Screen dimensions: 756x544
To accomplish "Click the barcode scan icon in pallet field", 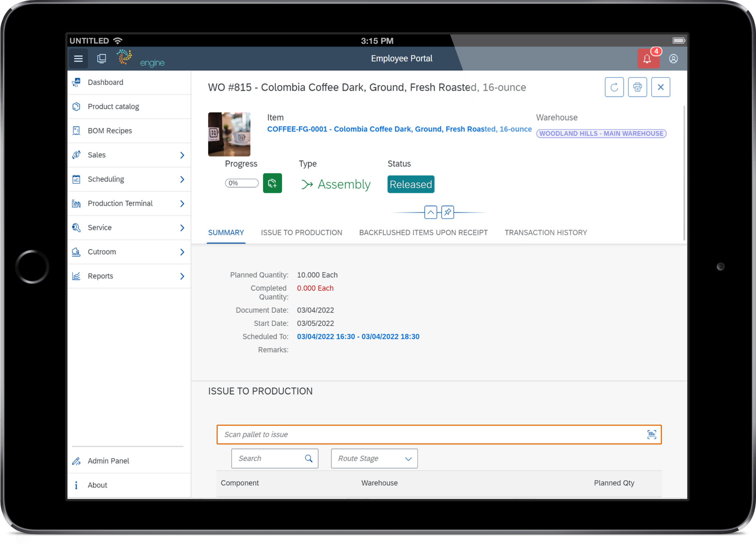I will (652, 434).
